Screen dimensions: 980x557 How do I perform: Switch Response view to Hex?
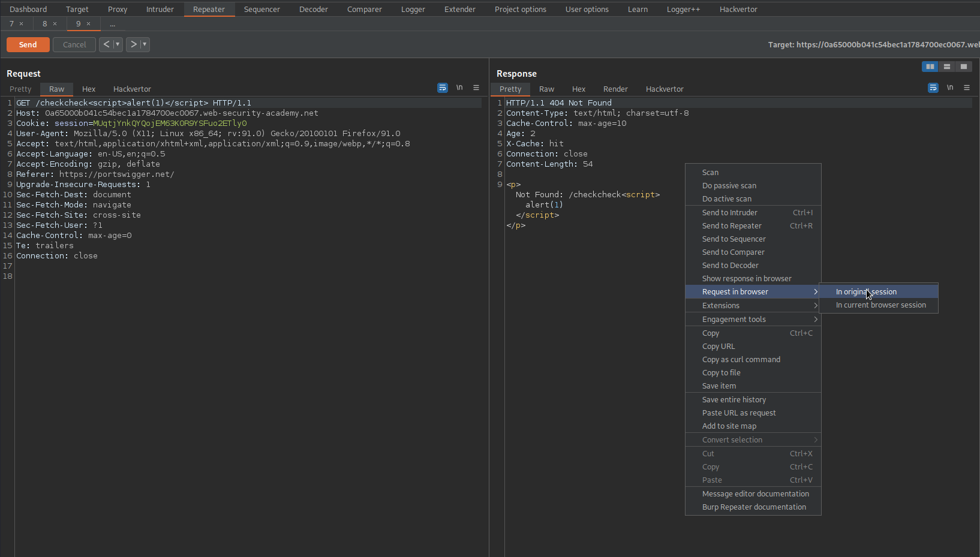click(579, 89)
